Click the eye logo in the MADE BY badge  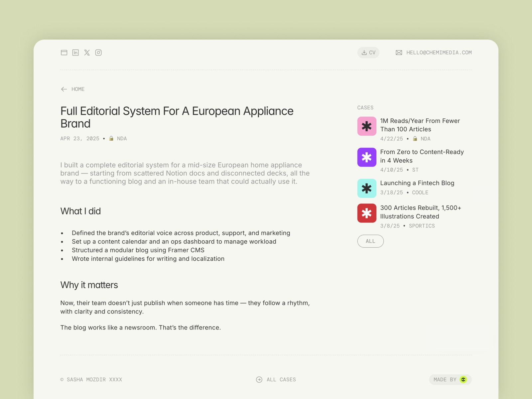click(x=464, y=379)
